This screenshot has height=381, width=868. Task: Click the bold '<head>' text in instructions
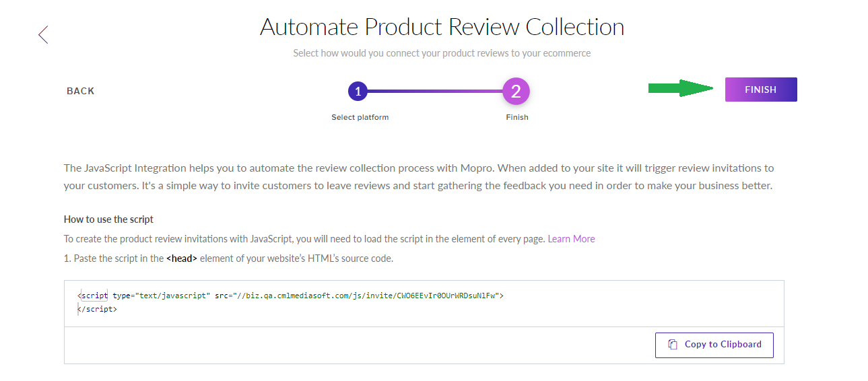pos(182,258)
